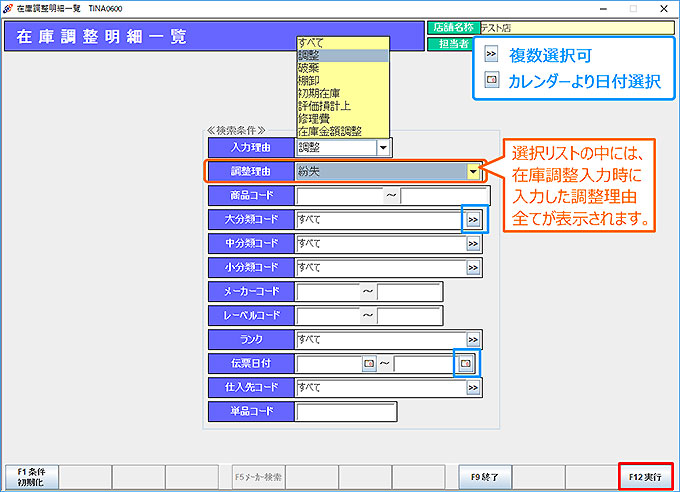Click the ランク text field
This screenshot has height=492, width=680.
coord(381,340)
